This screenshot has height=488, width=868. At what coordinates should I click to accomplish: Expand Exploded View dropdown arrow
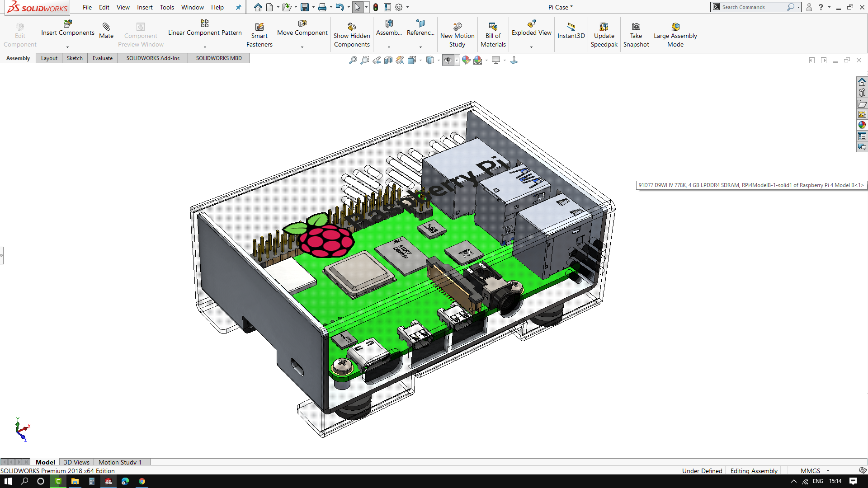(x=532, y=47)
